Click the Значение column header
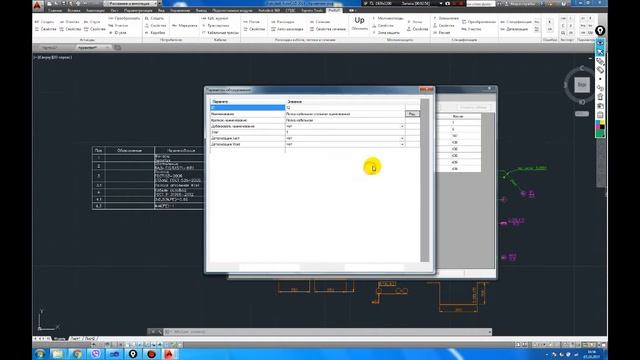 coord(295,102)
